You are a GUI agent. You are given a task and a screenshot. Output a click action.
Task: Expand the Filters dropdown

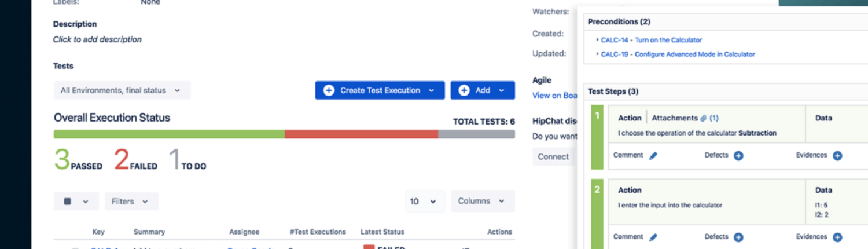pos(131,202)
